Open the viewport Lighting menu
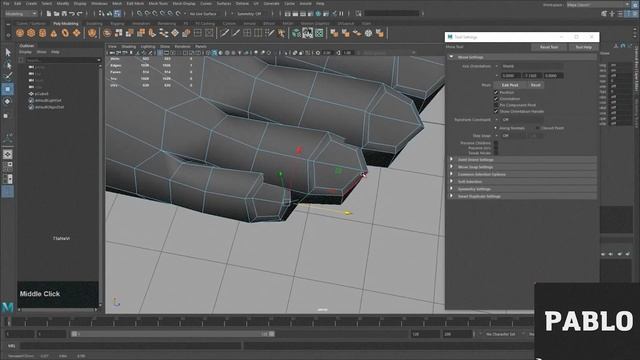 (148, 47)
